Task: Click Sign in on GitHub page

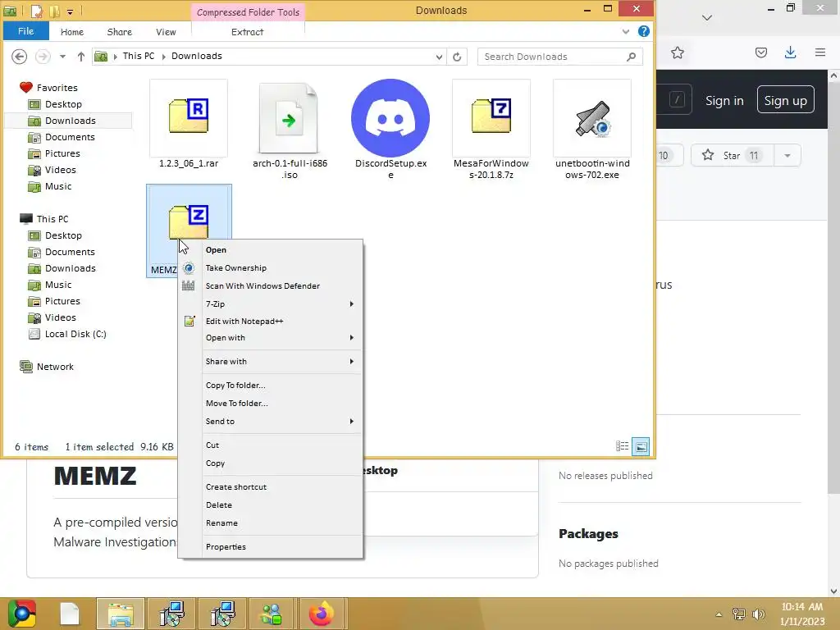Action: [724, 101]
